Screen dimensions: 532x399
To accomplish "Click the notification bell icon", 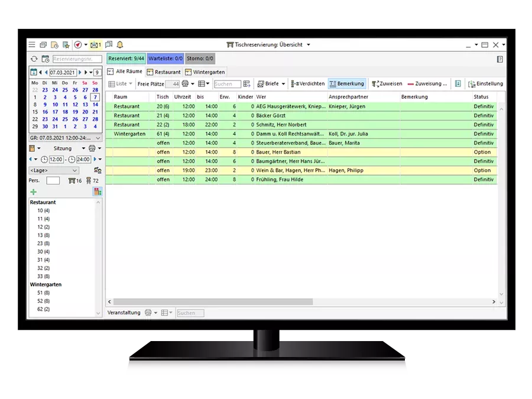I will (x=120, y=45).
